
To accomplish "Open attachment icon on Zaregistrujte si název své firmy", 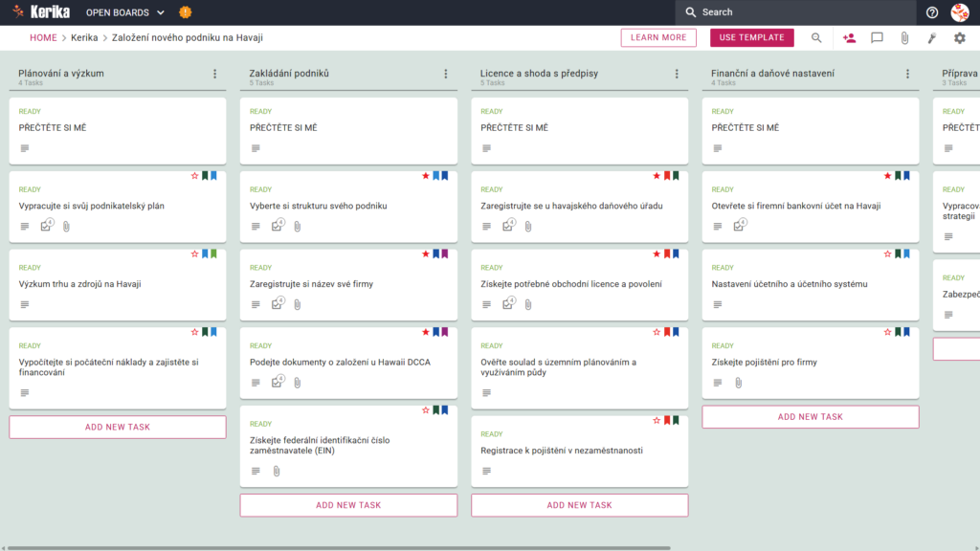I will click(298, 304).
